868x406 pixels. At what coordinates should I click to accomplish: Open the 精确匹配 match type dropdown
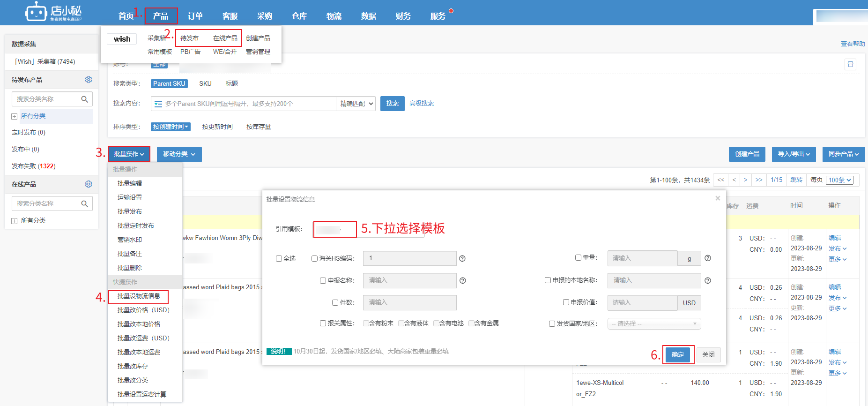coord(356,104)
